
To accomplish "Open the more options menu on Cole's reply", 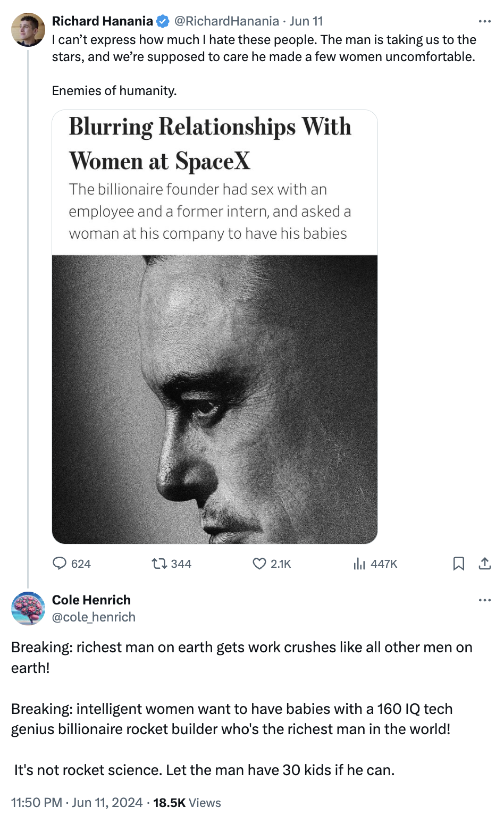I will point(484,599).
